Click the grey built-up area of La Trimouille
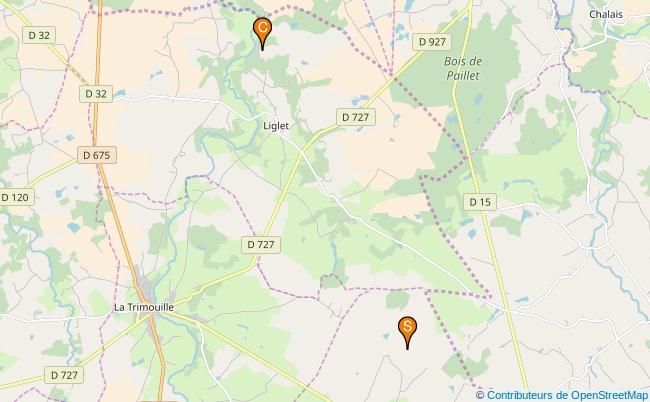Image resolution: width=650 pixels, height=402 pixels. [145, 286]
